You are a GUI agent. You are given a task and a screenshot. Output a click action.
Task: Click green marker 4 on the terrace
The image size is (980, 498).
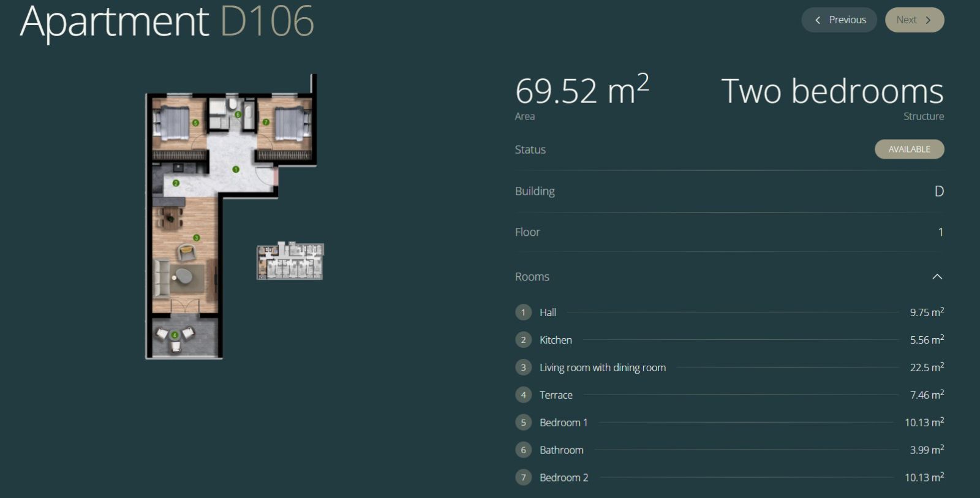175,335
